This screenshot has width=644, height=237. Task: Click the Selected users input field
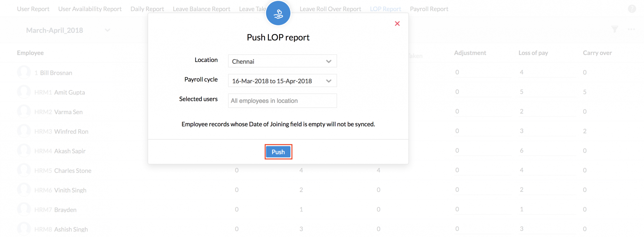point(282,101)
